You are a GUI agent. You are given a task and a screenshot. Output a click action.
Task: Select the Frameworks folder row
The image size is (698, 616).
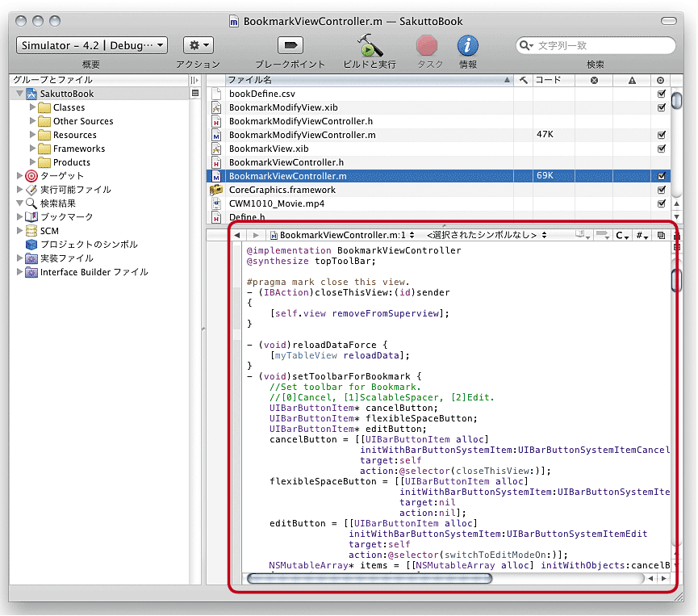click(x=101, y=149)
